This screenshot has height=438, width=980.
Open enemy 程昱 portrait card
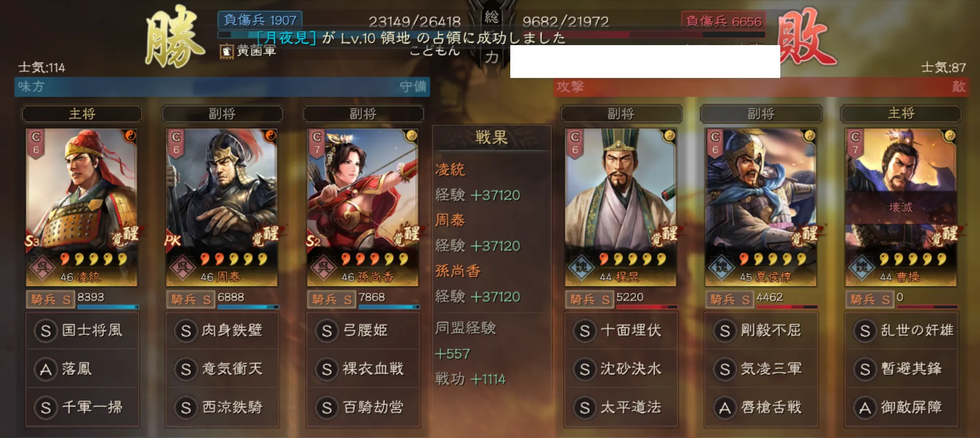click(620, 207)
